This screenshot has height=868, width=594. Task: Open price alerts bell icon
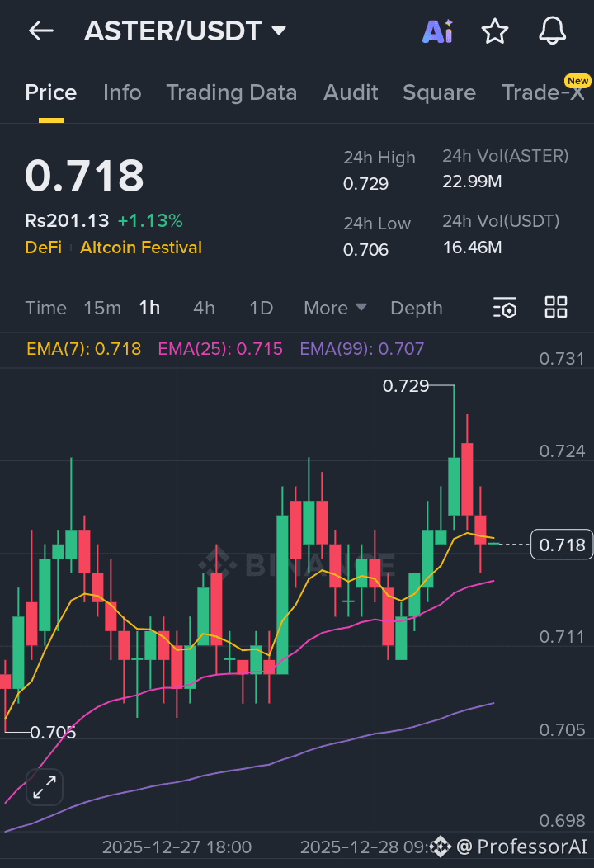(552, 31)
